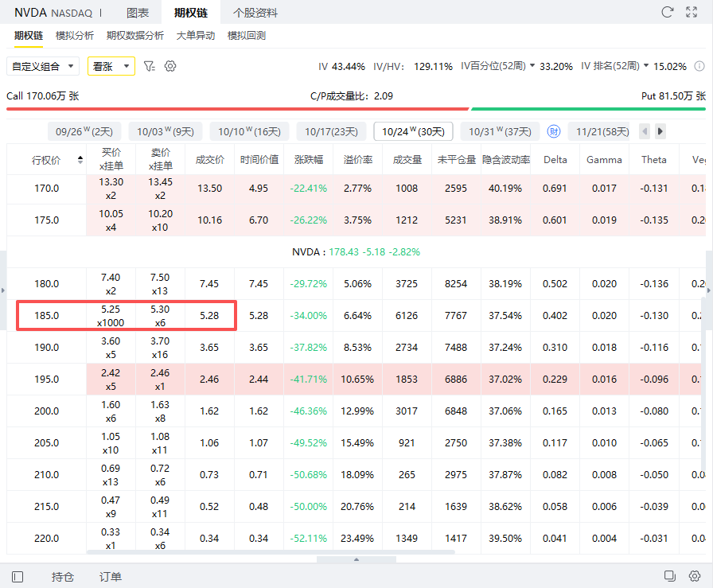Sort by strike price arrows

80,160
